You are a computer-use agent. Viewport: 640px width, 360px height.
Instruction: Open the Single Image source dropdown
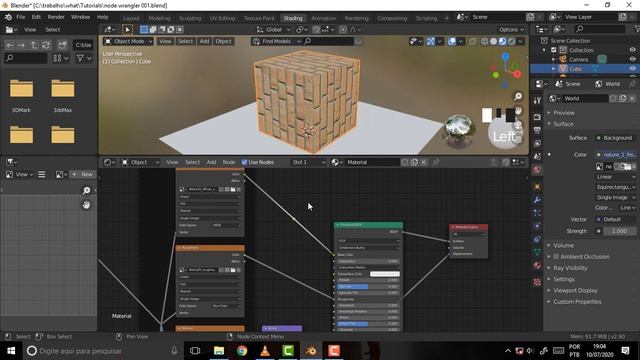pyautogui.click(x=616, y=198)
